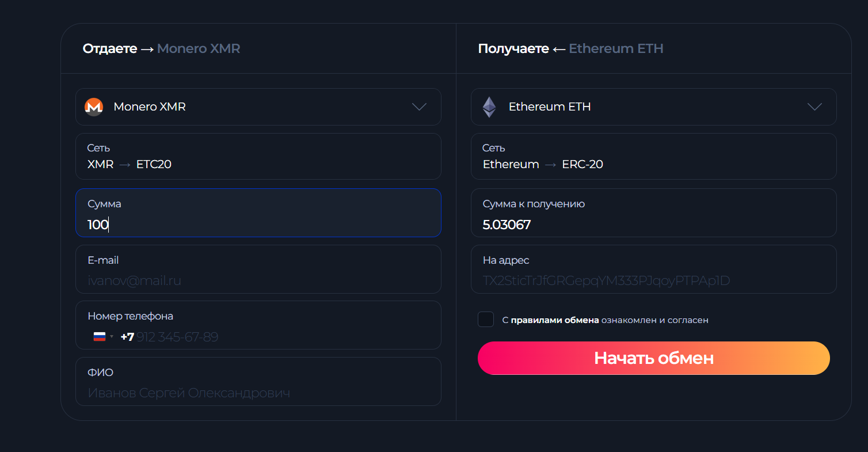Click the +7 country code prefix
Viewport: 868px width, 452px height.
tap(127, 337)
